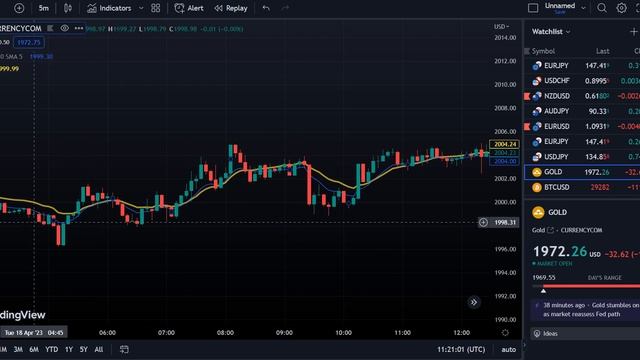Open the USD currency dropdown on price scale
Viewport: 640px width, 360px height.
click(x=502, y=27)
